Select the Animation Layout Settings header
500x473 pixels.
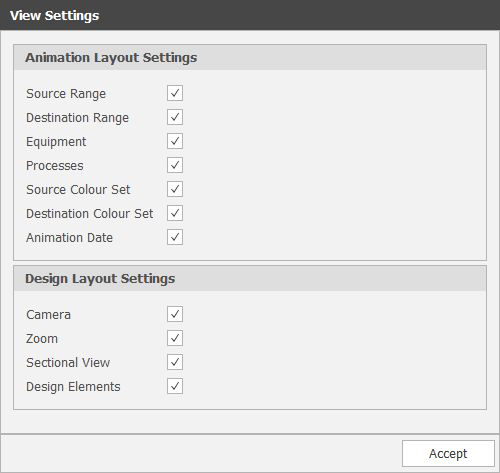[250, 57]
